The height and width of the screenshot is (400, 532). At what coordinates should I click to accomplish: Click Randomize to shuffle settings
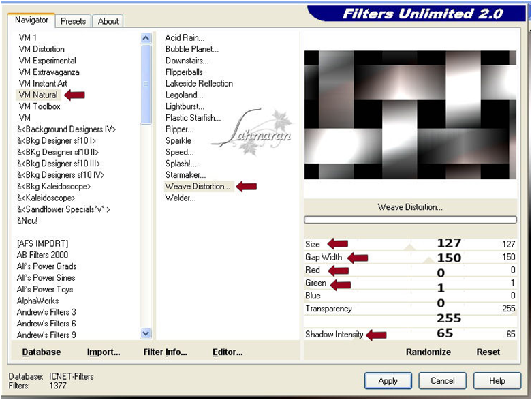428,352
